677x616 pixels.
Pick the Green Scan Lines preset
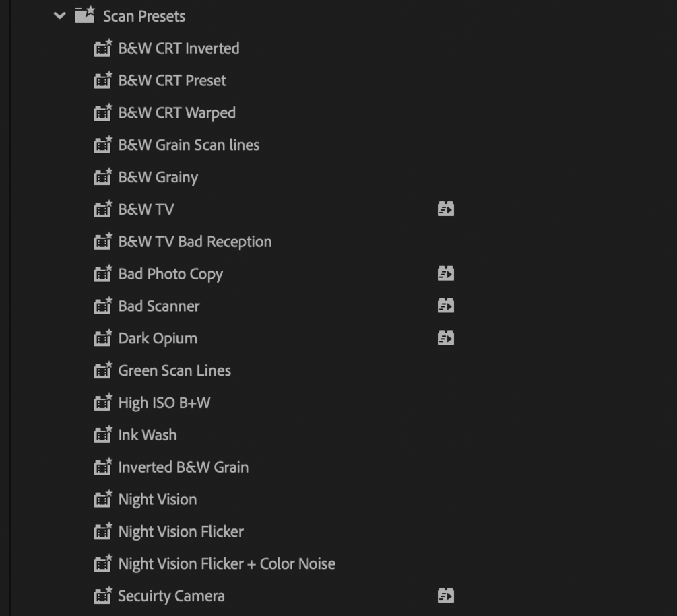click(174, 371)
